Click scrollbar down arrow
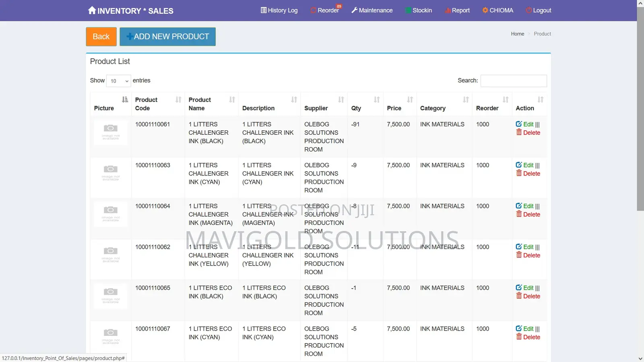Screen dimensions: 644x362 pyautogui.click(x=640, y=358)
